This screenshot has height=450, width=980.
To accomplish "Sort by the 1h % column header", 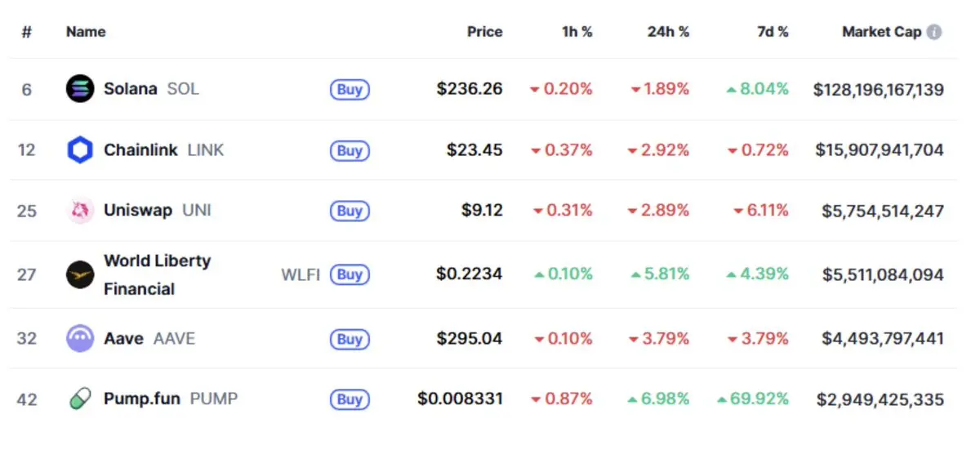I will (x=577, y=32).
